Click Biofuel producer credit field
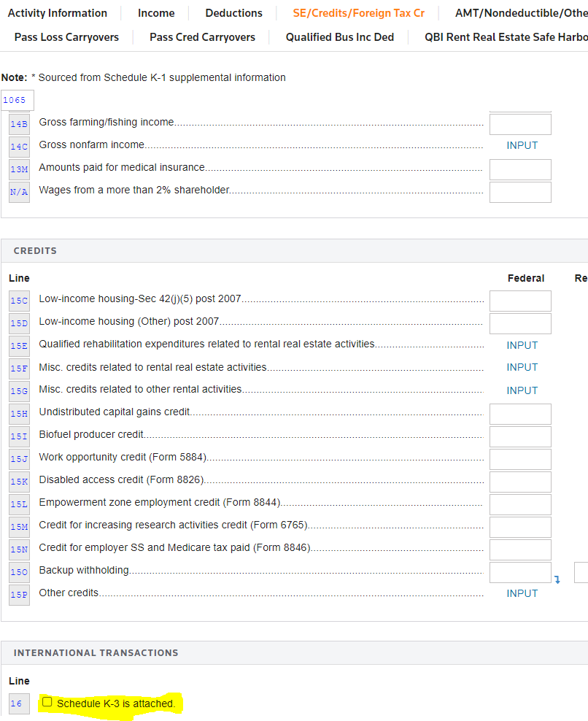This screenshot has width=588, height=721. (520, 436)
